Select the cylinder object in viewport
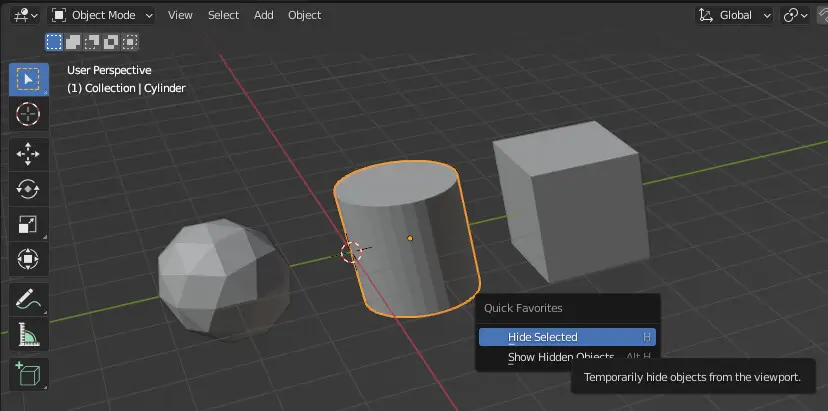828x411 pixels. [x=407, y=239]
